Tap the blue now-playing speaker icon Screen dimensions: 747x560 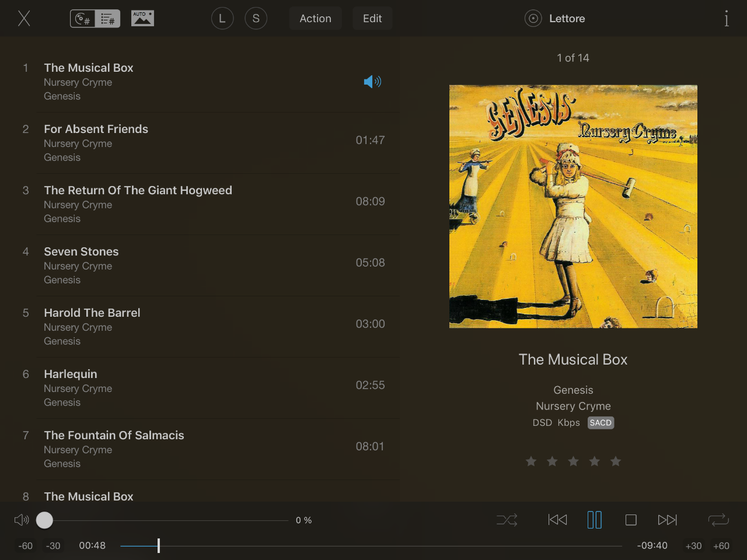point(372,82)
